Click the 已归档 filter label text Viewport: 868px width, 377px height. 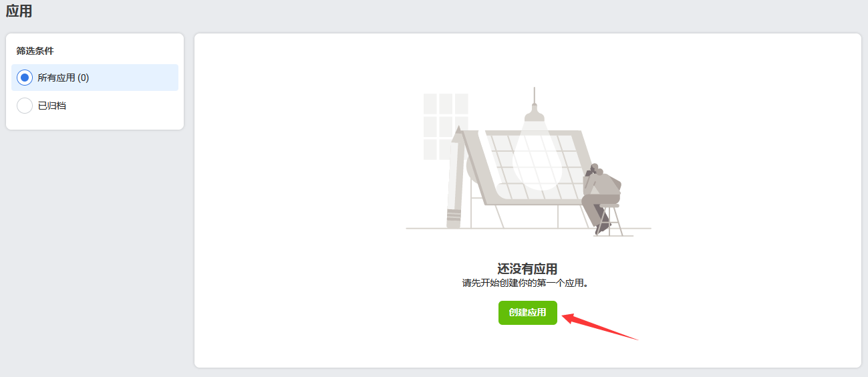[52, 106]
